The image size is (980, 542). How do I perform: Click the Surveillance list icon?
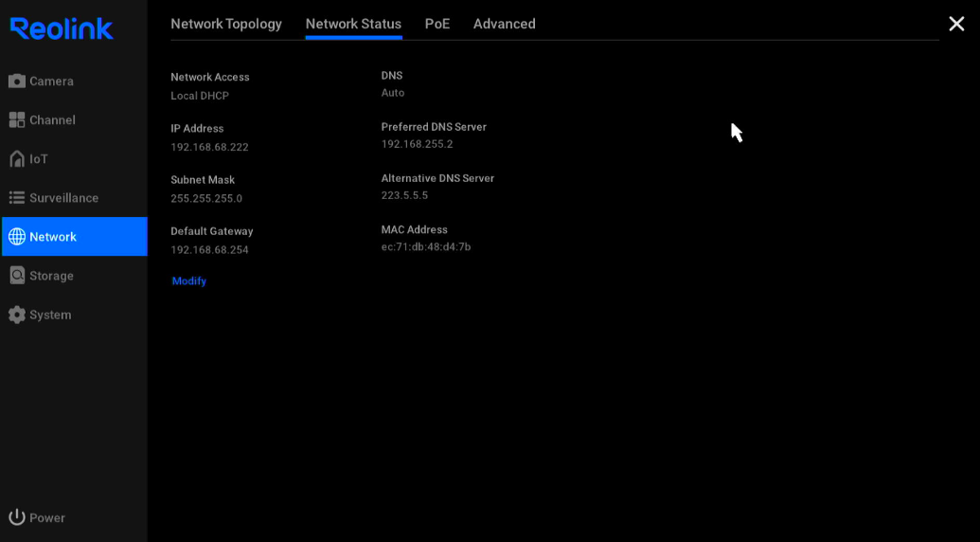click(17, 197)
